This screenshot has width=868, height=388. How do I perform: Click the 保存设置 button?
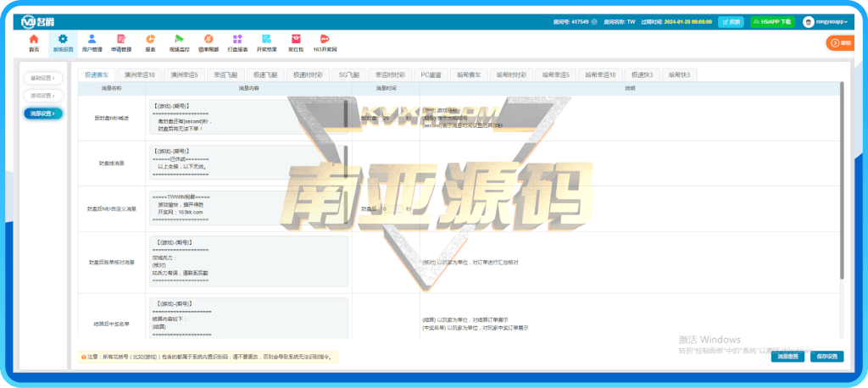point(827,357)
